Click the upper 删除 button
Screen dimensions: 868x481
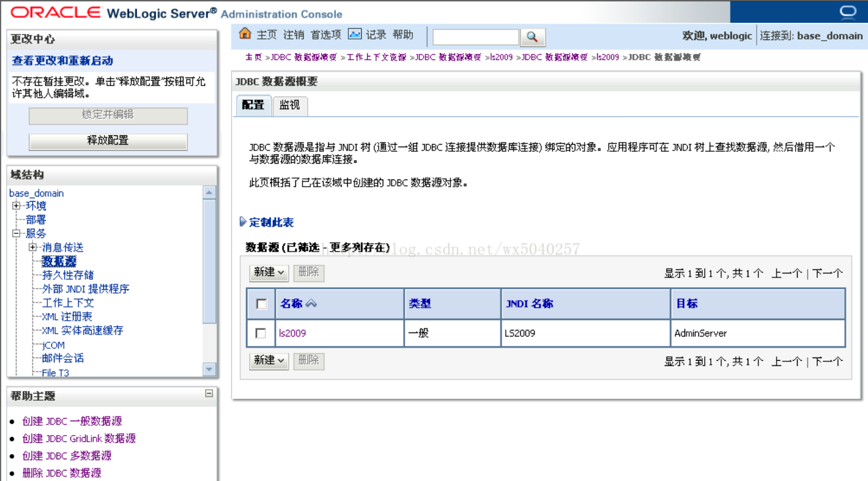click(308, 272)
